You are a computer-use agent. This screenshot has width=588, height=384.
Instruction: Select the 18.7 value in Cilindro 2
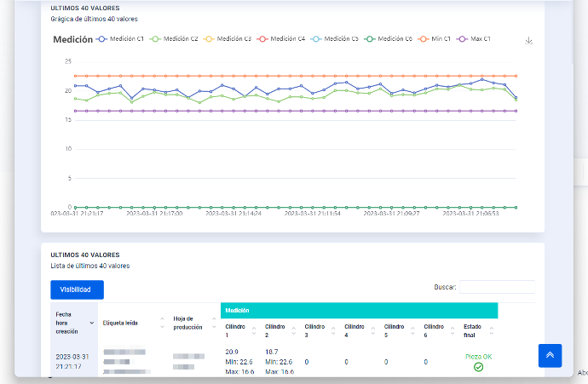tap(272, 352)
